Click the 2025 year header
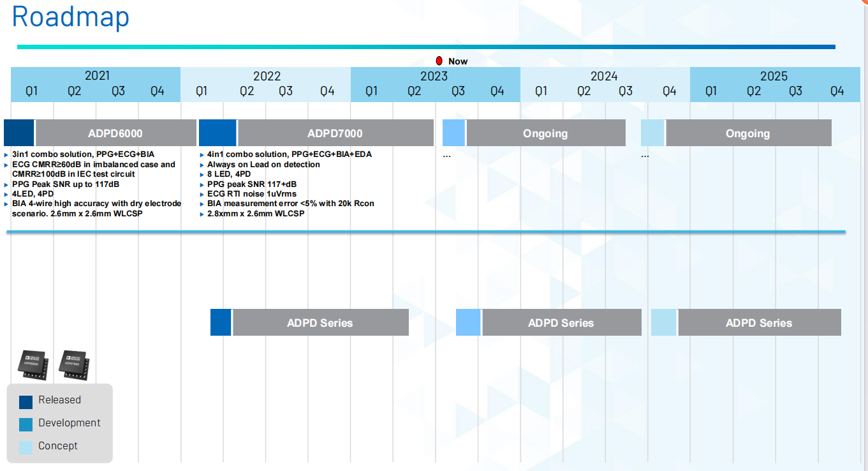868x471 pixels. [774, 76]
